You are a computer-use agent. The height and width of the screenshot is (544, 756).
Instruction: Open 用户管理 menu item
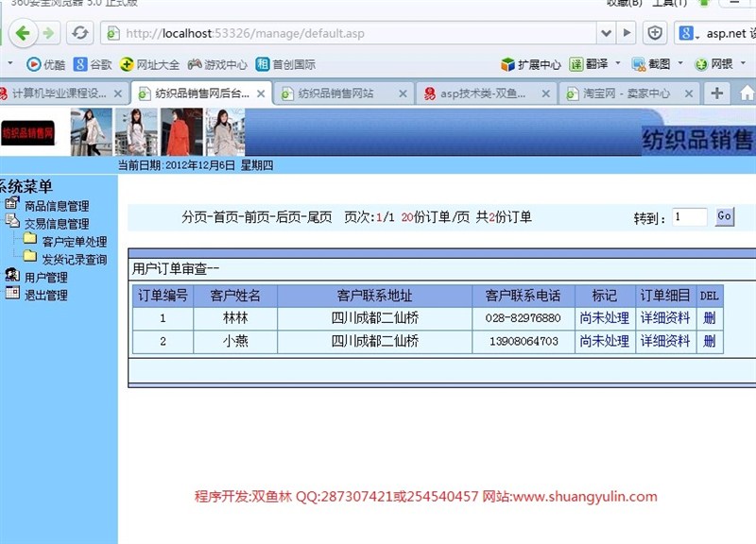point(46,277)
